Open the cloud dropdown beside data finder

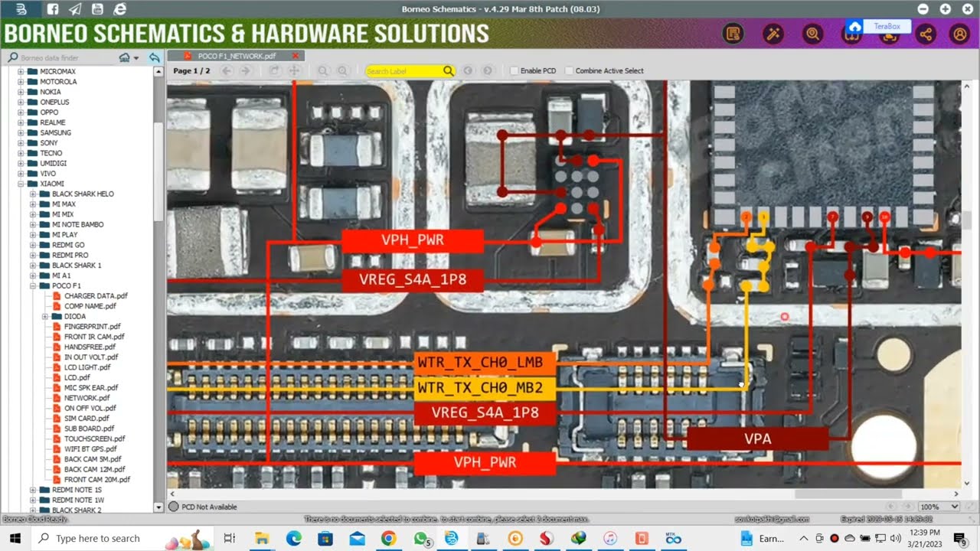(x=129, y=57)
